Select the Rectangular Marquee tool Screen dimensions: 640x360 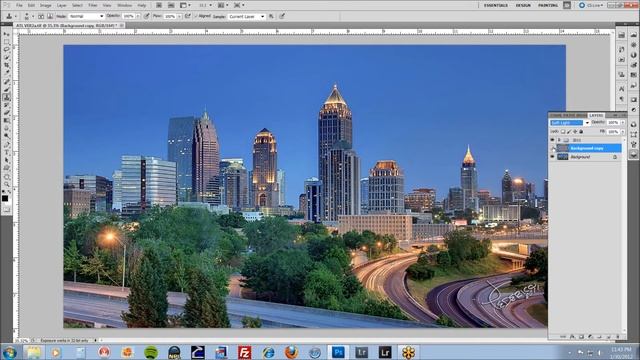click(x=7, y=42)
